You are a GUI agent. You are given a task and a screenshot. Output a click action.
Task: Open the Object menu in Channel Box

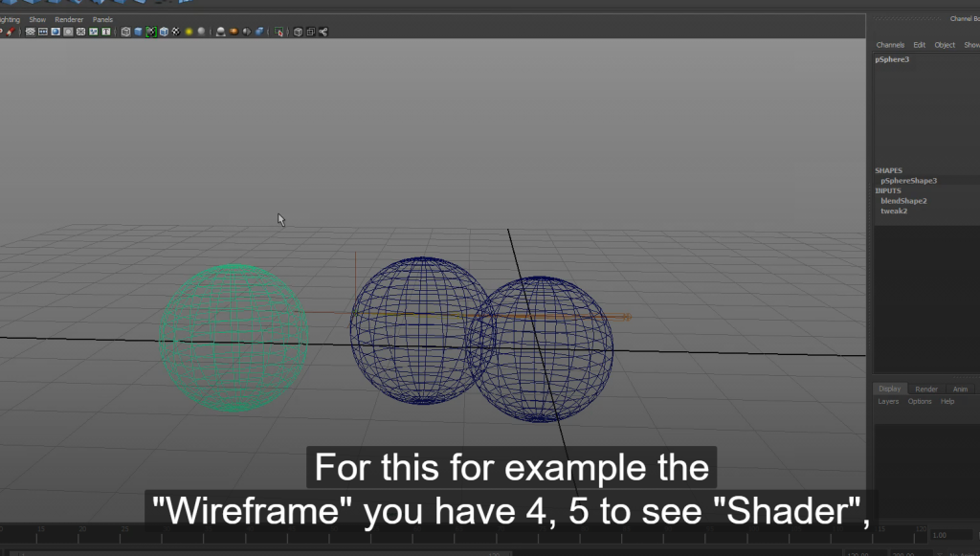945,45
